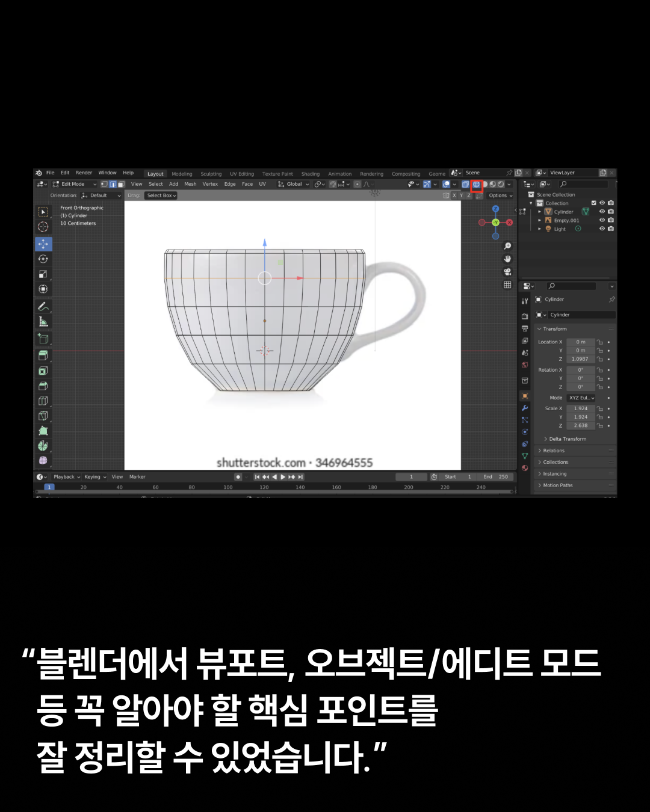The image size is (650, 812).
Task: Activate the 3D Cursor tool
Action: pyautogui.click(x=43, y=227)
